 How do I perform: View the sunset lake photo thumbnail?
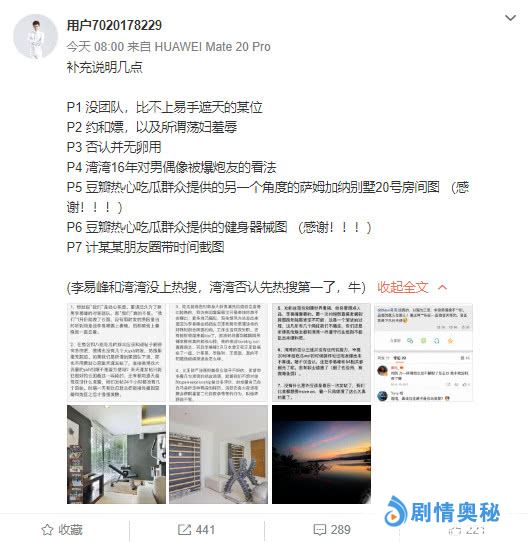321,455
